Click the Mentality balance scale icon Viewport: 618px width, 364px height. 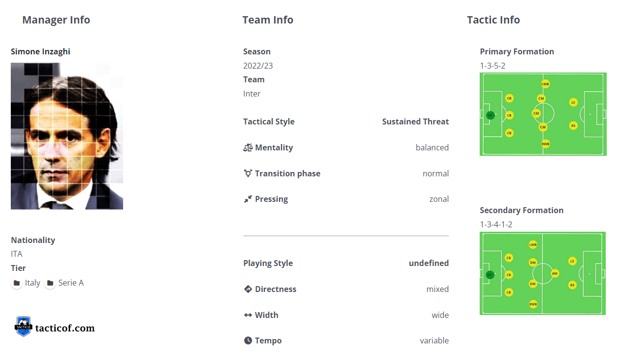click(248, 147)
